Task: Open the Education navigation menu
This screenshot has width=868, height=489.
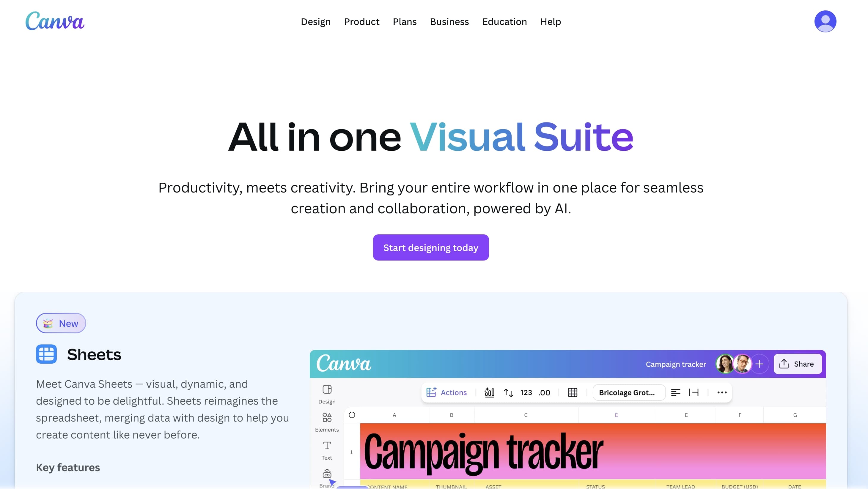Action: click(x=504, y=22)
